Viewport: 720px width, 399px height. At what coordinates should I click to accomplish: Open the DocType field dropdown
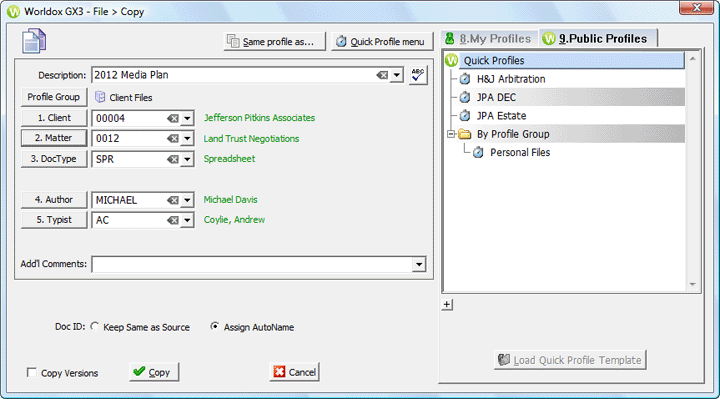click(187, 159)
